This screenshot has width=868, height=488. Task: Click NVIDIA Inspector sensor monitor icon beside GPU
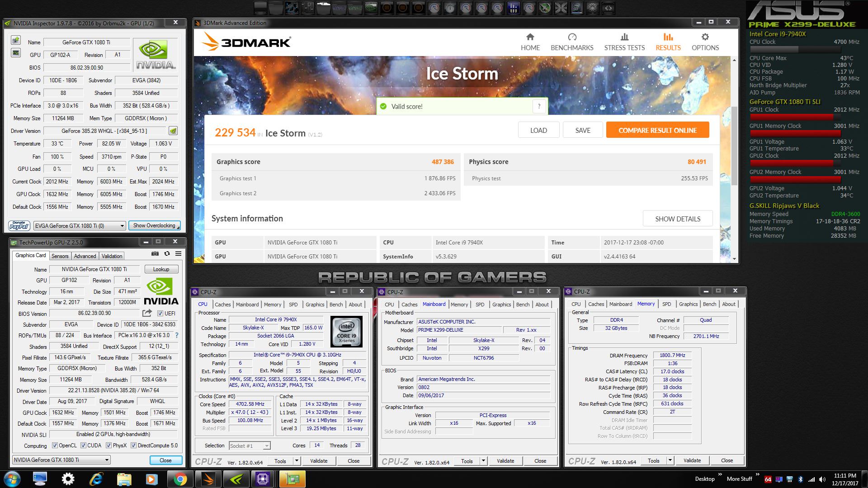15,53
